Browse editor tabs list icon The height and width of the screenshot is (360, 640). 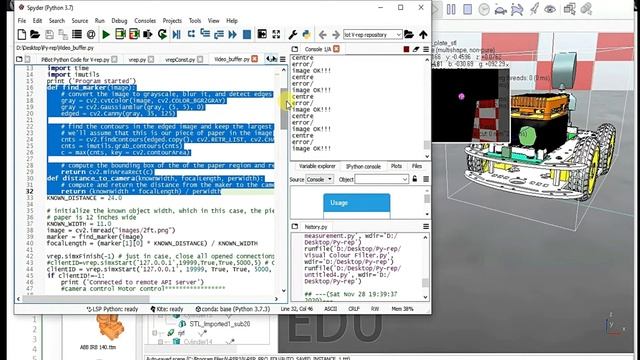click(x=19, y=59)
